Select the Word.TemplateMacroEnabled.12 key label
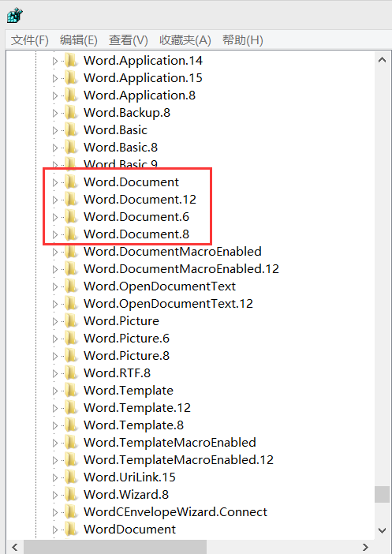The height and width of the screenshot is (554, 392). click(x=179, y=459)
